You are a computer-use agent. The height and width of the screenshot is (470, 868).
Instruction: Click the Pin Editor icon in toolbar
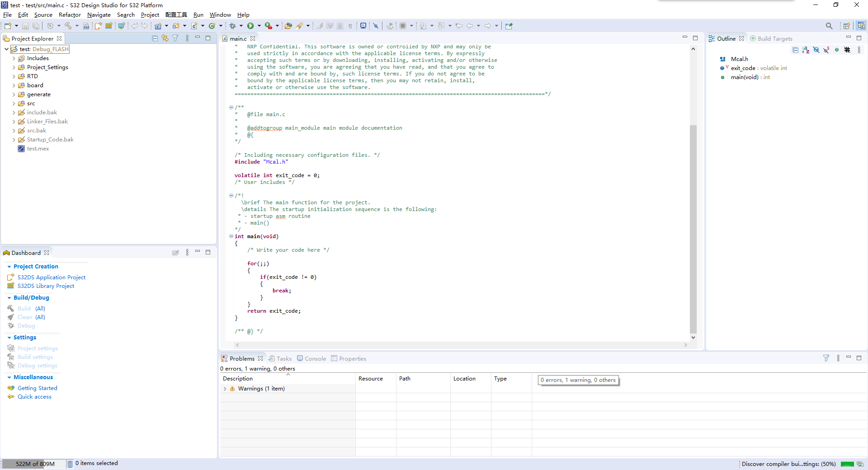509,26
